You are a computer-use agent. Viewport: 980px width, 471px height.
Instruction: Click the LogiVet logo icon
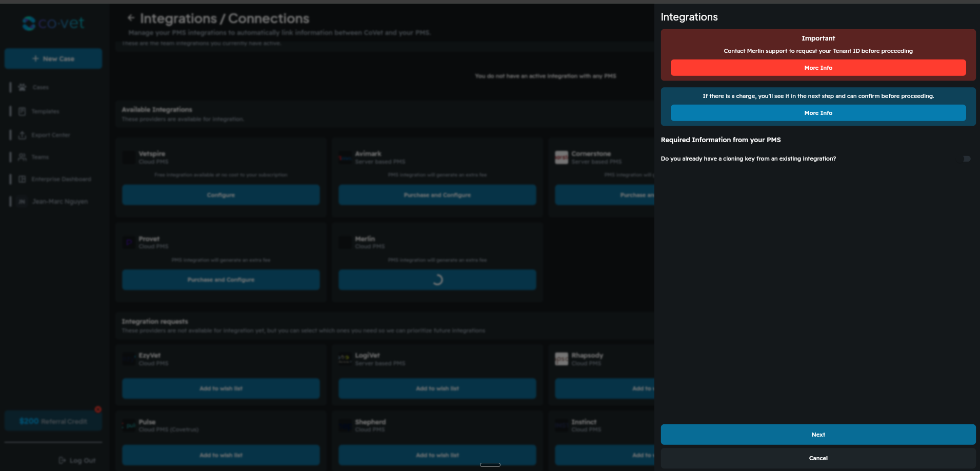point(345,359)
